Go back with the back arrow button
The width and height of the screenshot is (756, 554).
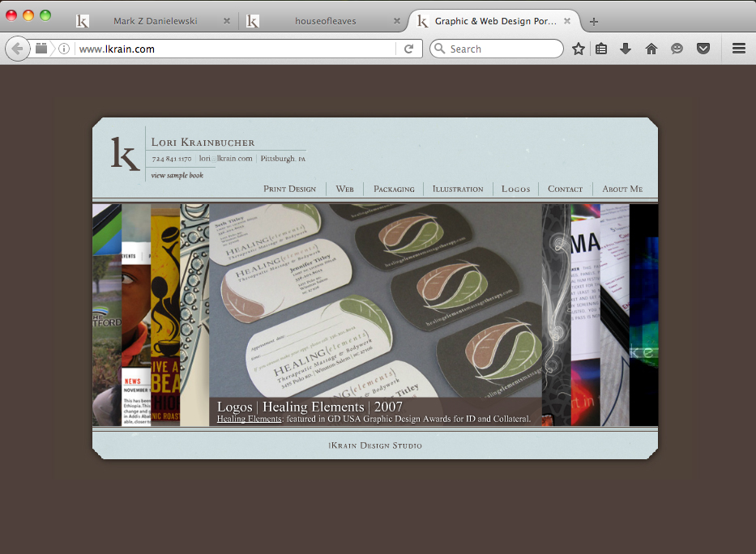[x=17, y=49]
